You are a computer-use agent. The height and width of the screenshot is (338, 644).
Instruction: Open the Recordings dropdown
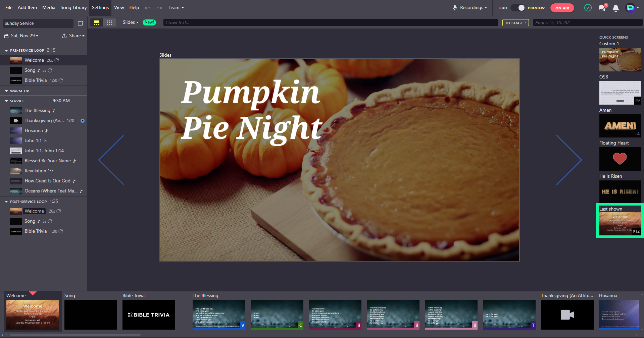pyautogui.click(x=470, y=8)
